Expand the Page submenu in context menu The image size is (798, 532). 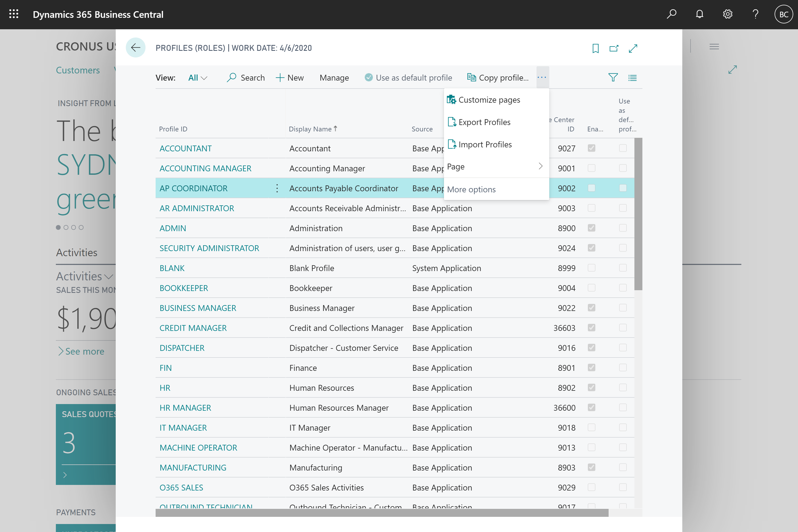point(496,166)
